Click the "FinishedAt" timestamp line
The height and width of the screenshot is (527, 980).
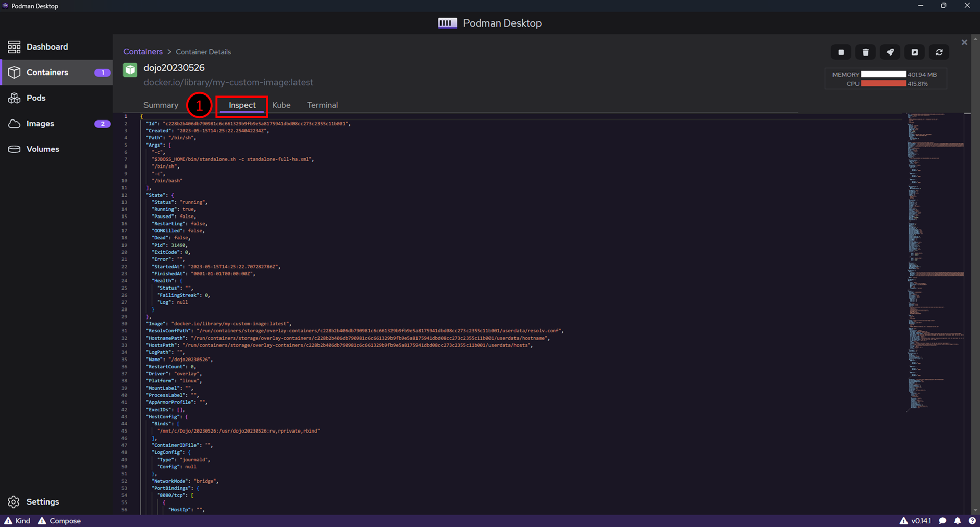tap(203, 274)
